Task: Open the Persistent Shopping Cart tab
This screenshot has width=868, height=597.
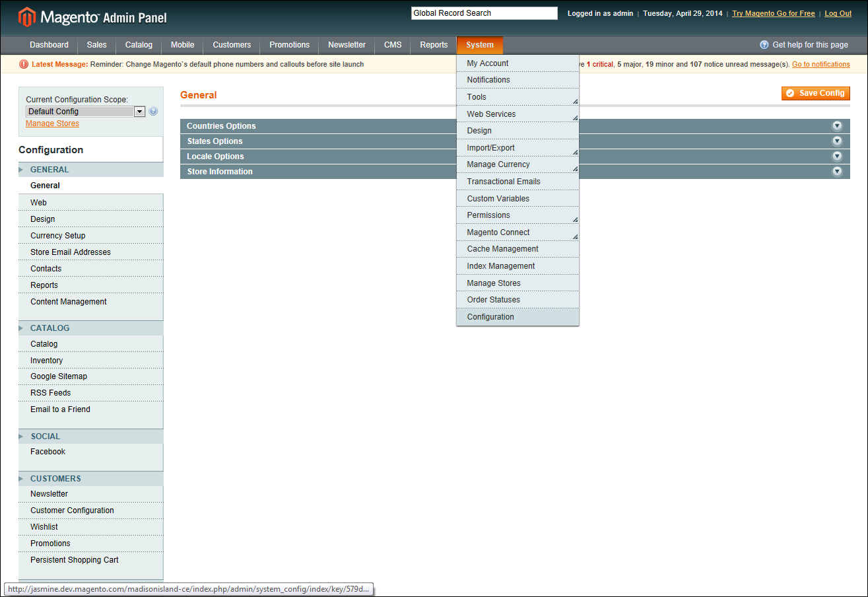Action: (x=91, y=560)
